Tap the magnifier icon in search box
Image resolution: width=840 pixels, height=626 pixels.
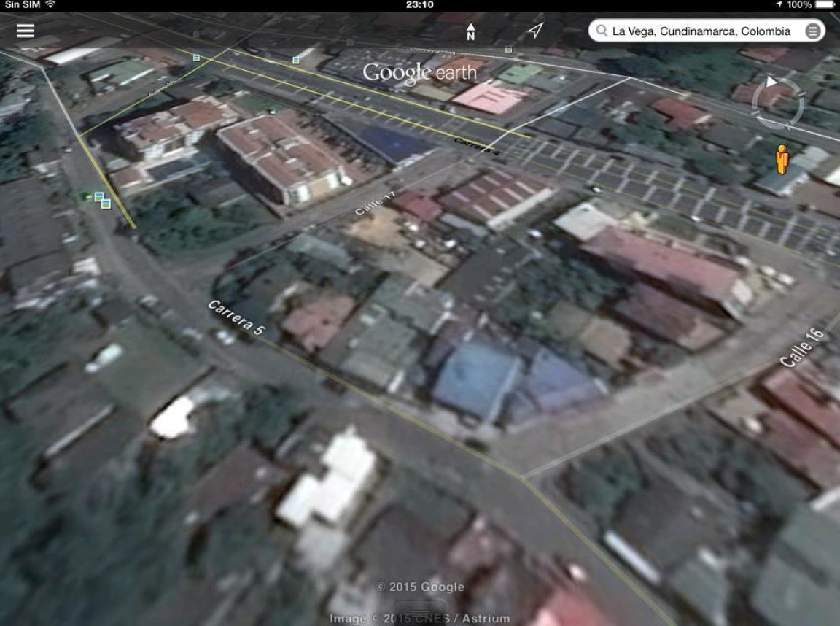tap(602, 31)
